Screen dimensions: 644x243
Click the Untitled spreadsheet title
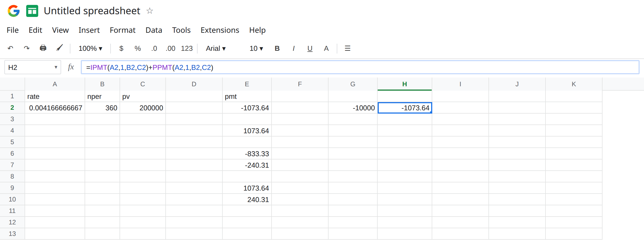coord(92,11)
